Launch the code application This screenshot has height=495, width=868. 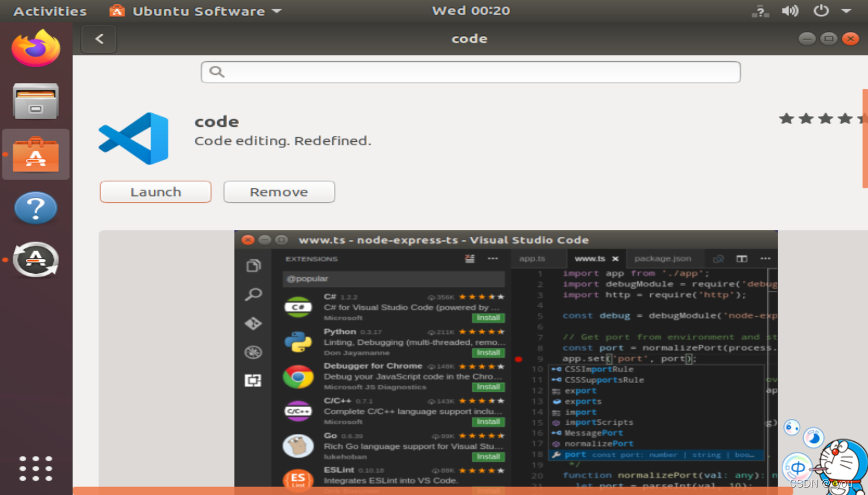tap(156, 192)
